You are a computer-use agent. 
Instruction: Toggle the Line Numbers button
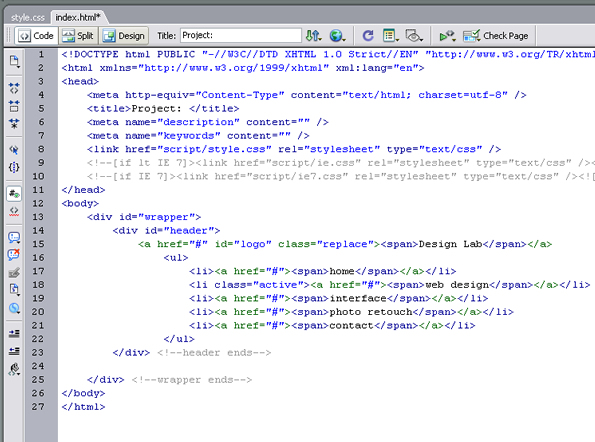pos(14,194)
